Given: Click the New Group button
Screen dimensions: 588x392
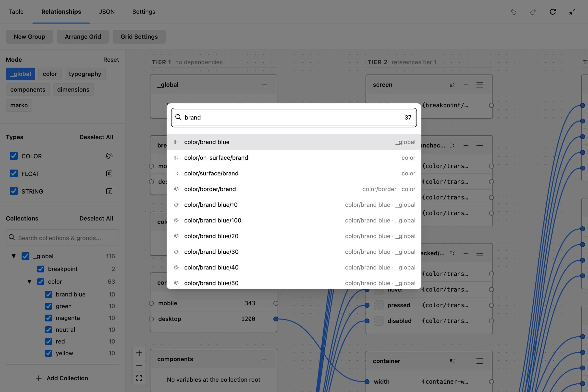Looking at the screenshot, I should click(29, 37).
